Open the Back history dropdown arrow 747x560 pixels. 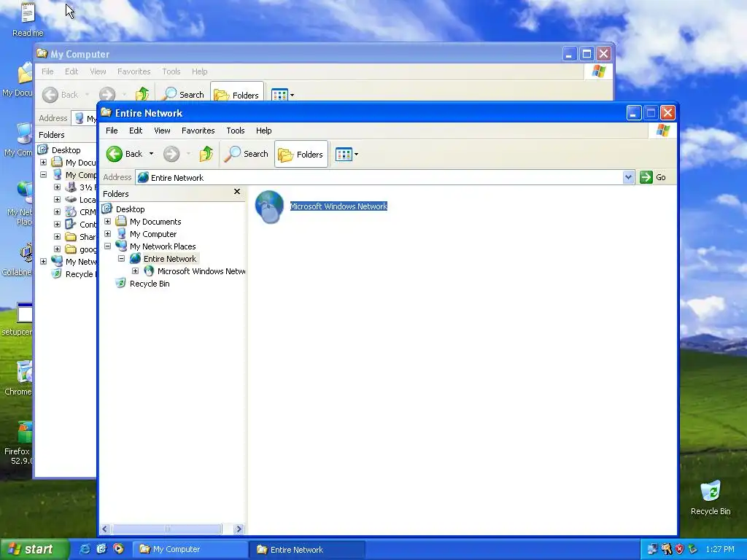point(151,154)
